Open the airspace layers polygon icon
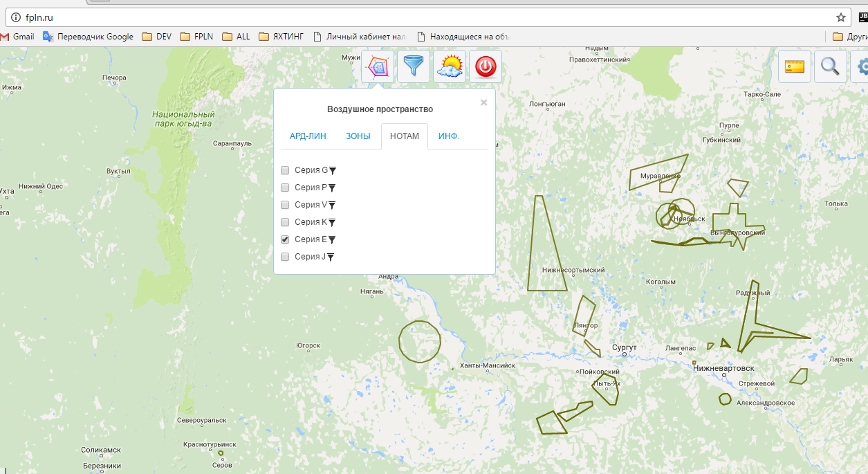This screenshot has height=474, width=868. 378,67
